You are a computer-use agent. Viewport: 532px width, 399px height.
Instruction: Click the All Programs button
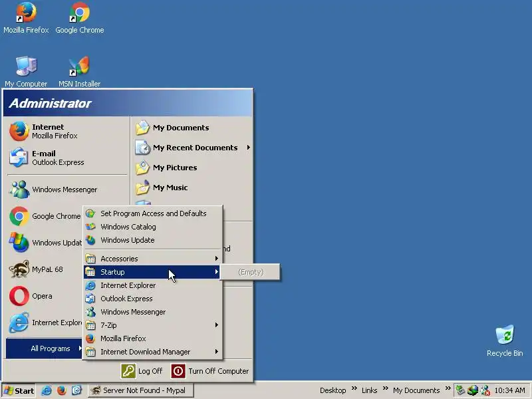pos(44,348)
